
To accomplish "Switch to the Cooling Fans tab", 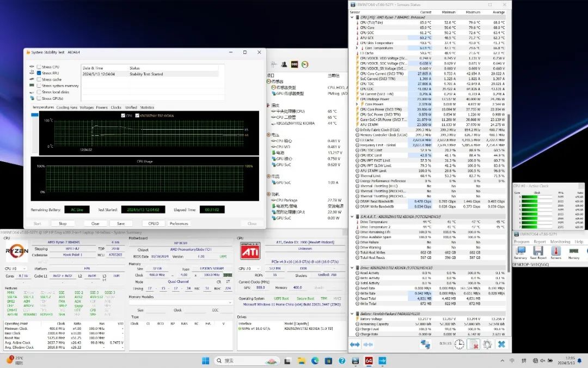I will pos(67,107).
